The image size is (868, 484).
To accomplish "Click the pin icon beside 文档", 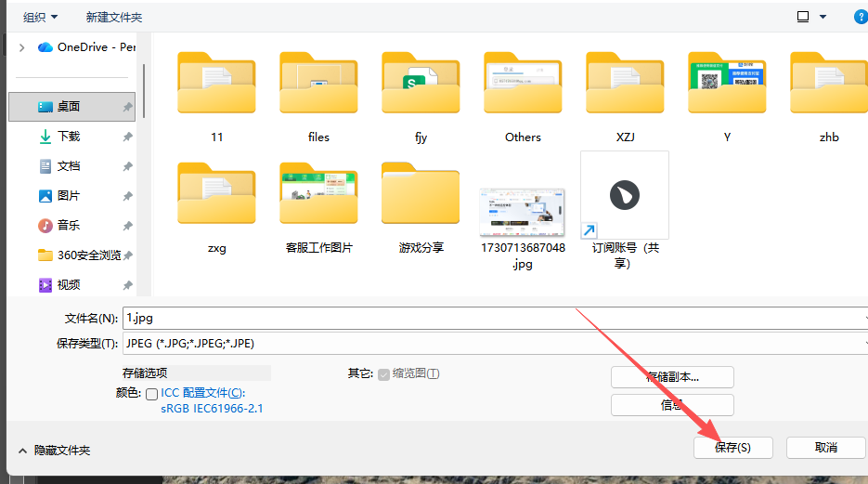I will (128, 166).
